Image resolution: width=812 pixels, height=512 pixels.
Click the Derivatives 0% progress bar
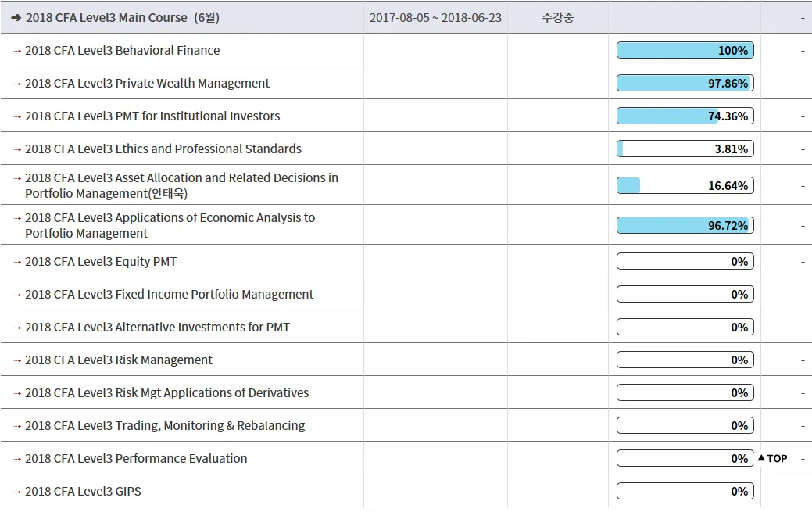click(x=685, y=393)
